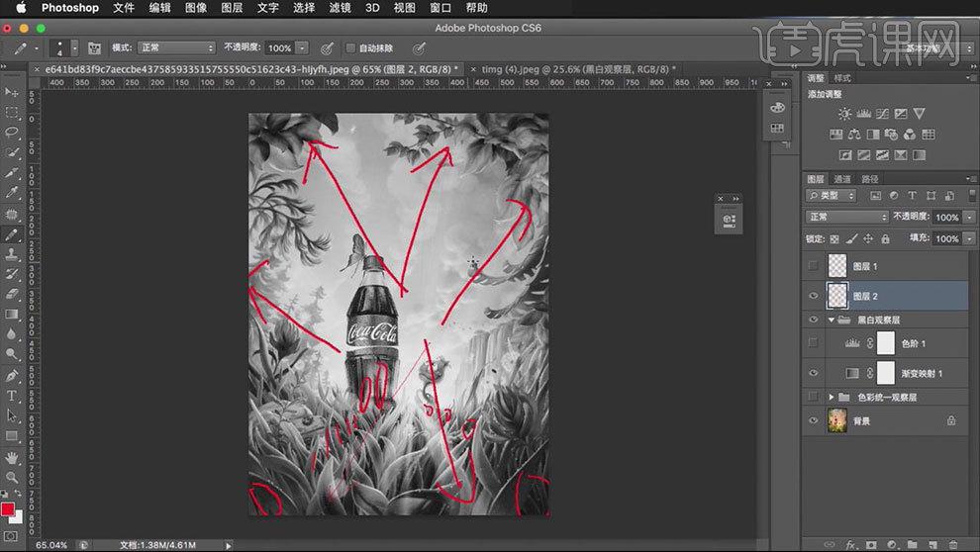Add an Exposure adjustment layer
Image resolution: width=980 pixels, height=552 pixels.
[x=901, y=114]
